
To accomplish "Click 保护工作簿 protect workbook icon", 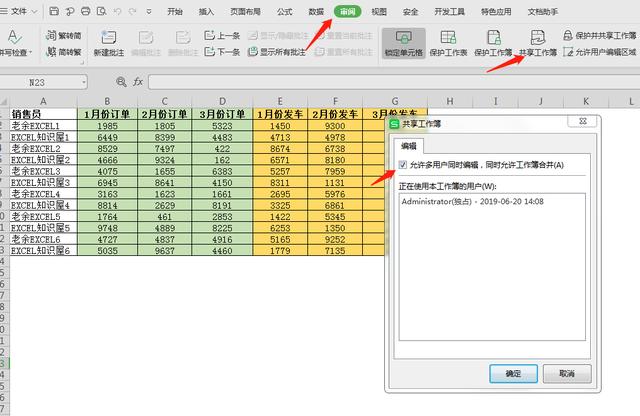I will [493, 43].
